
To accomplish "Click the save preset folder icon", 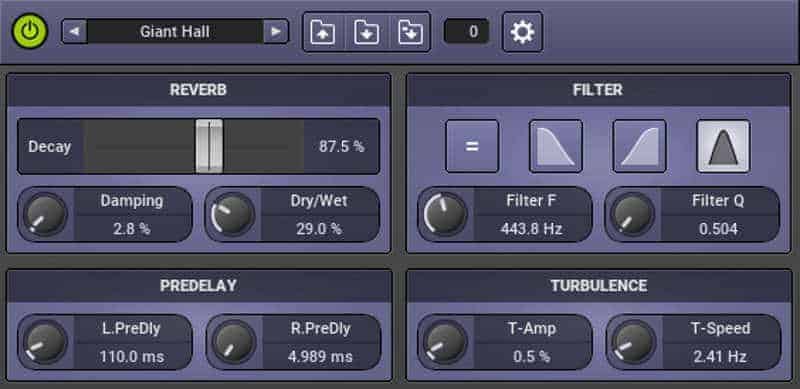I will (x=367, y=32).
